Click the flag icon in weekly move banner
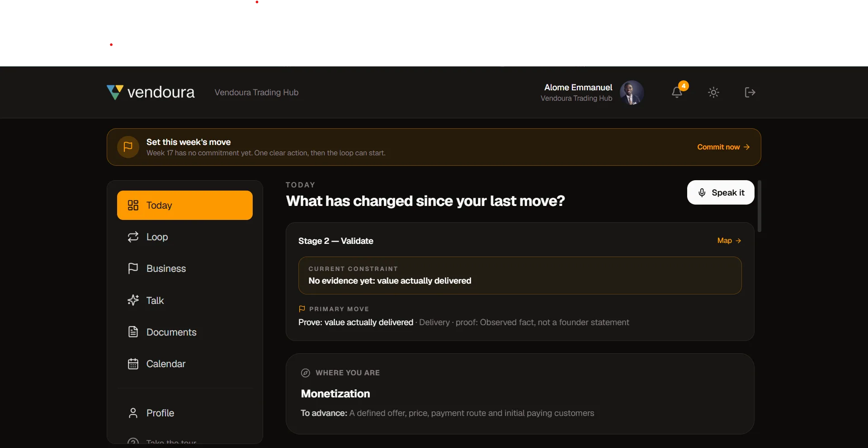The width and height of the screenshot is (868, 448). click(x=128, y=147)
